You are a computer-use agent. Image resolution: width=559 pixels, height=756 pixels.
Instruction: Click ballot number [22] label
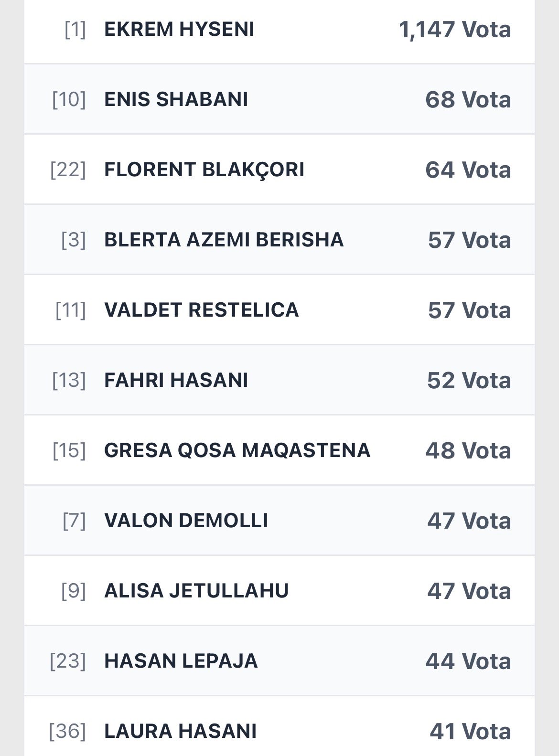pyautogui.click(x=68, y=170)
